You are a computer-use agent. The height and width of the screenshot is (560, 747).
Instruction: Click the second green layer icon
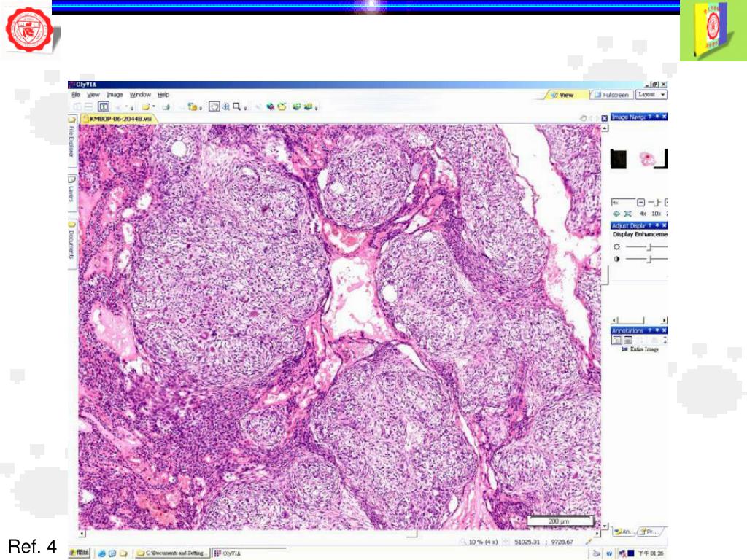(308, 106)
